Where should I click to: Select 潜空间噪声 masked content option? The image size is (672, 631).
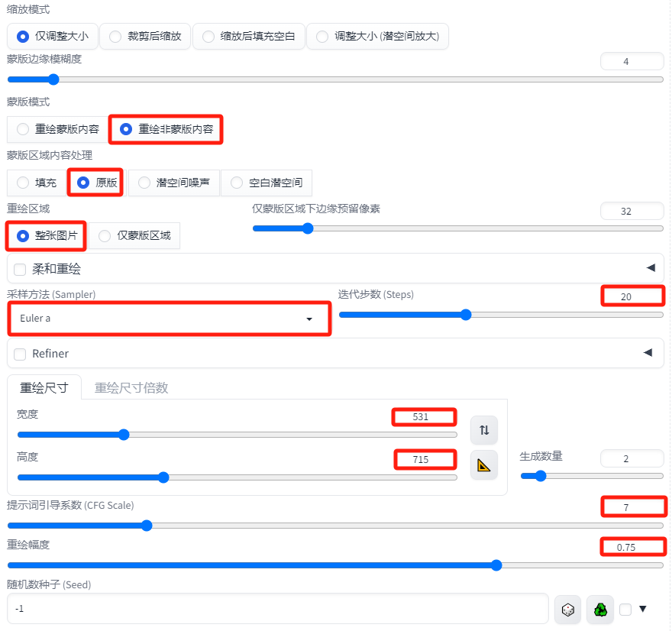pyautogui.click(x=174, y=183)
